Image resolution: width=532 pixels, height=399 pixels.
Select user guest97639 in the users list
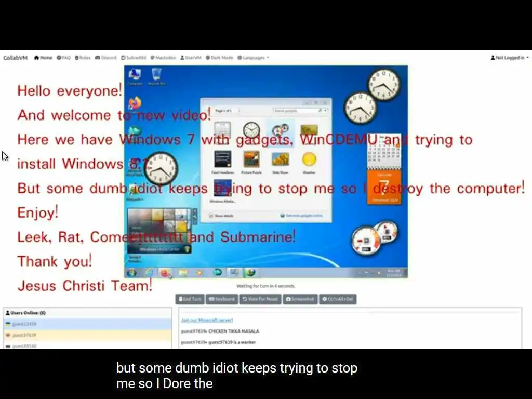tap(87, 335)
